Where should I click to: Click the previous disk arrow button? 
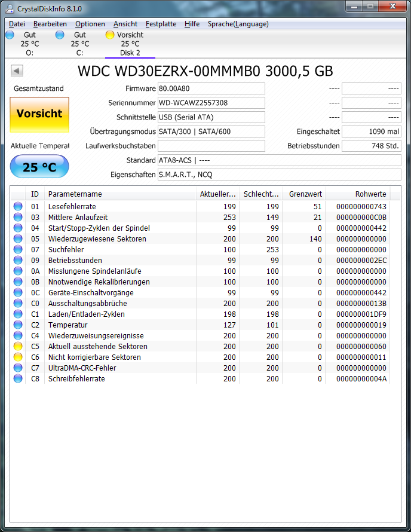(x=17, y=71)
